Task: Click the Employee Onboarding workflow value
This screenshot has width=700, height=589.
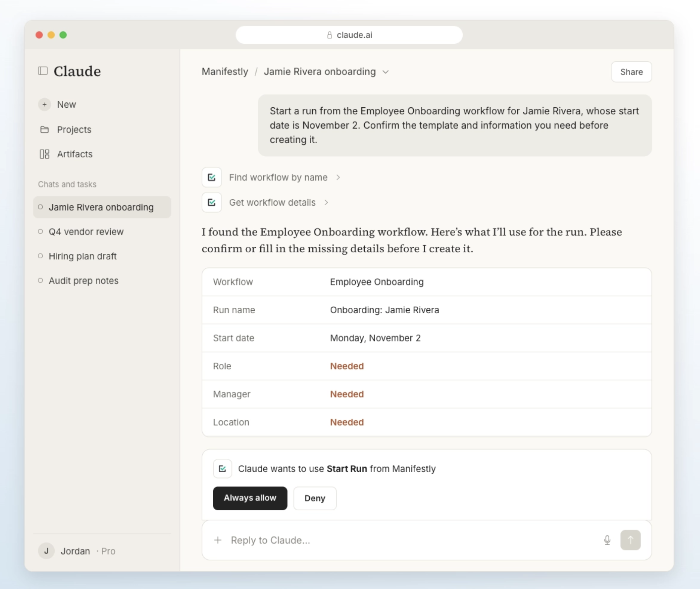Action: (x=377, y=282)
